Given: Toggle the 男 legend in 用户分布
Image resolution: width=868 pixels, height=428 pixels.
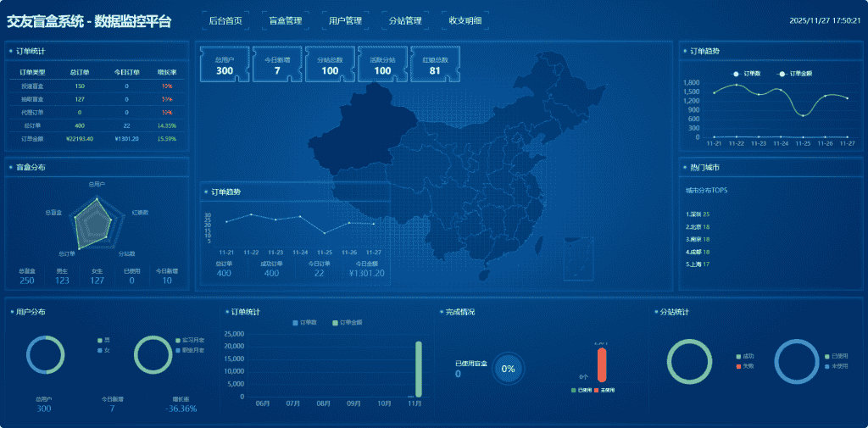Looking at the screenshot, I should tap(103, 340).
